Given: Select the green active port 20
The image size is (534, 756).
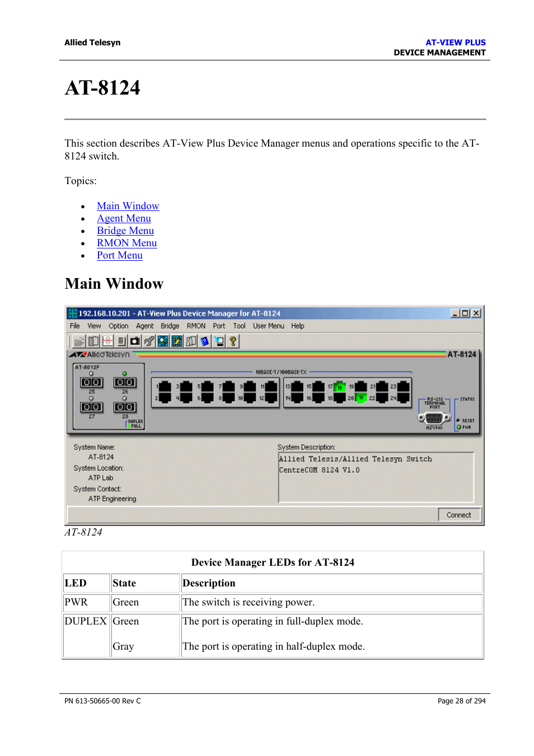Looking at the screenshot, I should click(x=361, y=398).
